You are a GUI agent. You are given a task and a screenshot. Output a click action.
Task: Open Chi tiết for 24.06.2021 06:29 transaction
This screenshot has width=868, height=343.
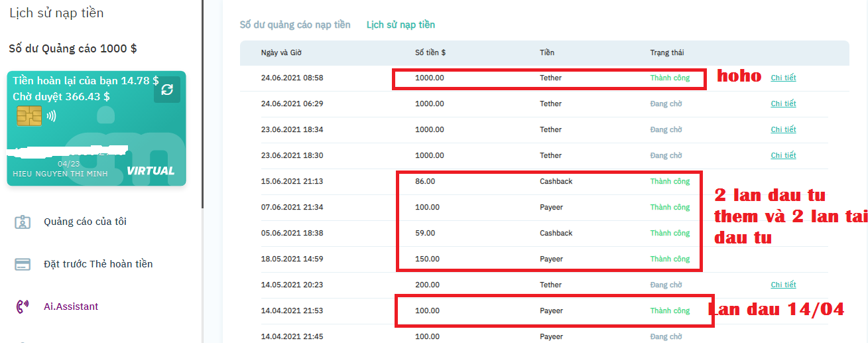point(783,103)
